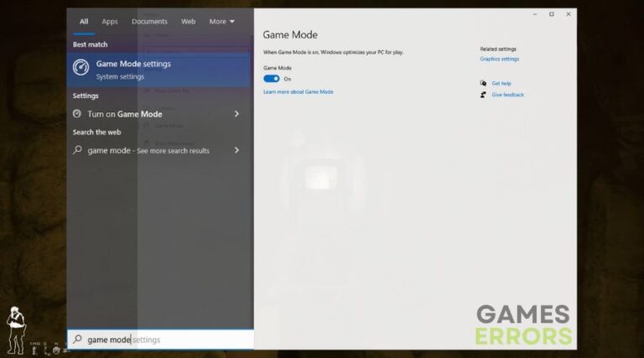644x358 pixels.
Task: Click the Give feedback person icon
Action: click(x=483, y=95)
